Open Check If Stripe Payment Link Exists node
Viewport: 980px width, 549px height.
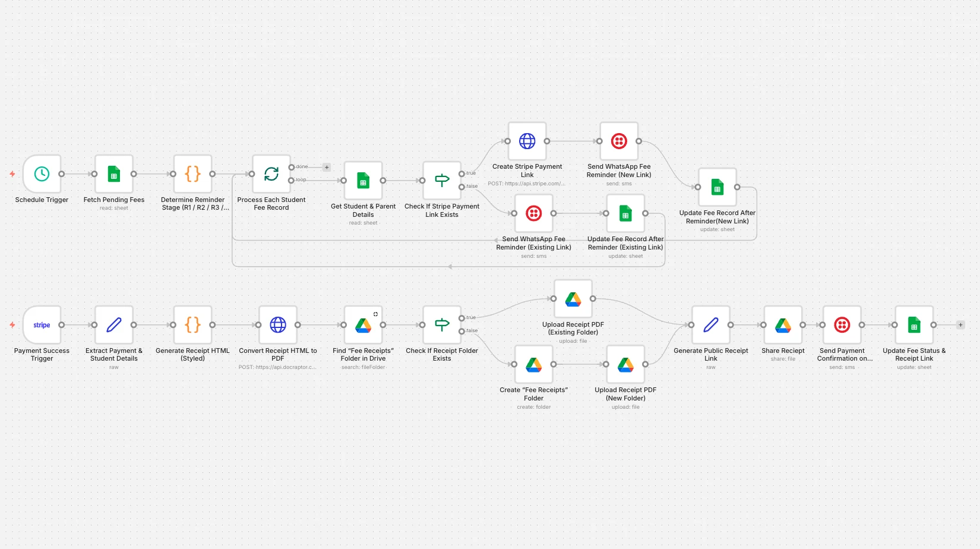[442, 181]
